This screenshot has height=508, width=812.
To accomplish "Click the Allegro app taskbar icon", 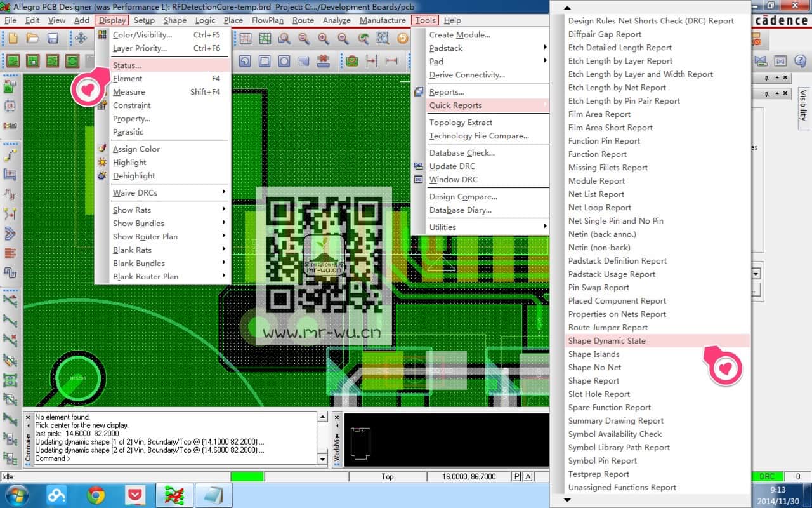I will (x=174, y=495).
